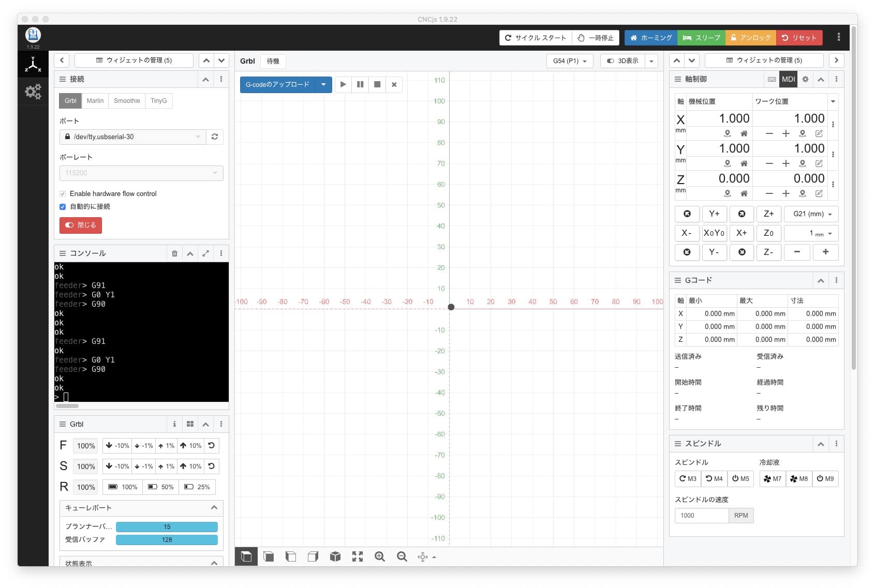
Task: Click the red 閉じる close port button
Action: 81,225
